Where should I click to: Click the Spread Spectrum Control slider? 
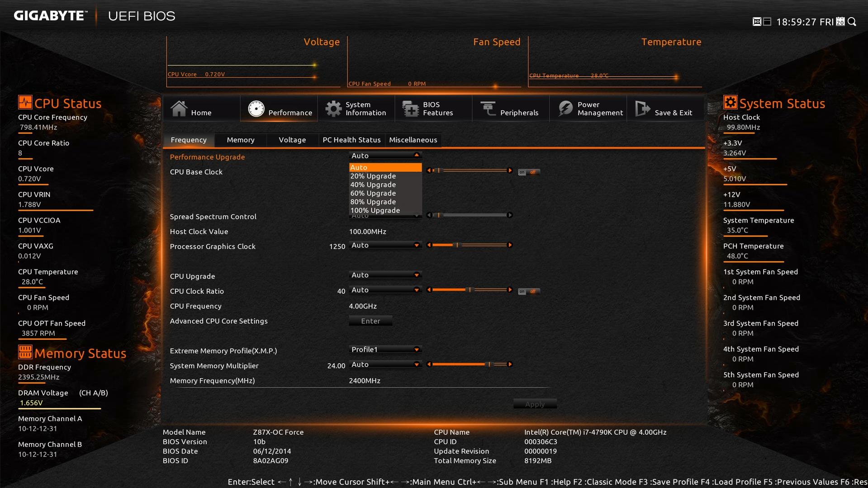pos(470,215)
